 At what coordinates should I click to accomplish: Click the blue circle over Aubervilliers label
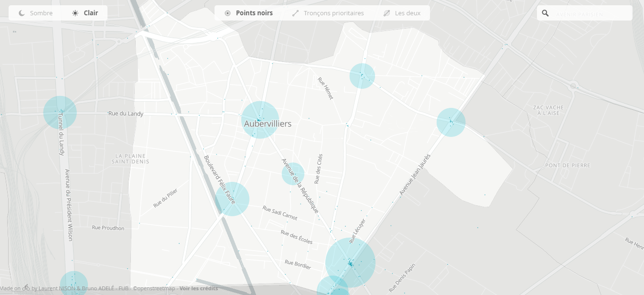(x=260, y=119)
